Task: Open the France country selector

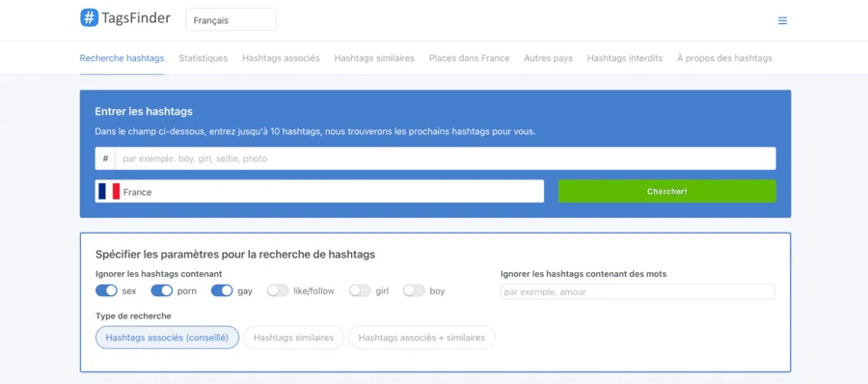Action: tap(319, 191)
